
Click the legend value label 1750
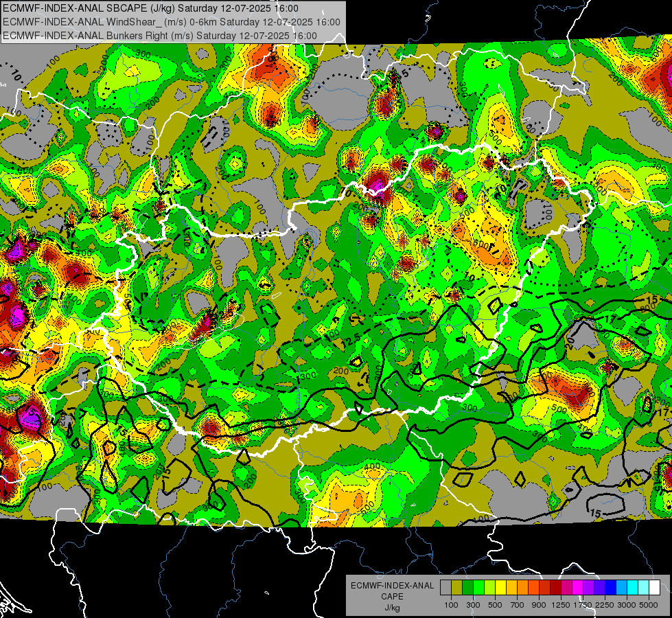(583, 605)
